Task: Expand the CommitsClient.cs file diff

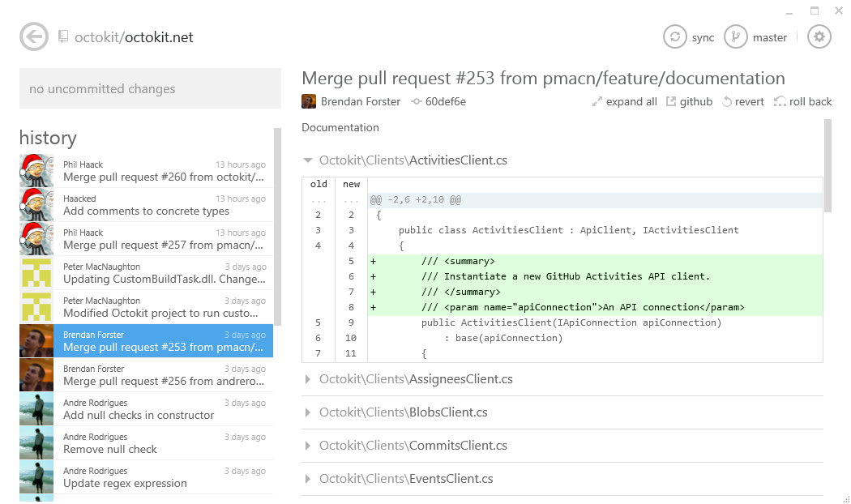Action: click(308, 446)
